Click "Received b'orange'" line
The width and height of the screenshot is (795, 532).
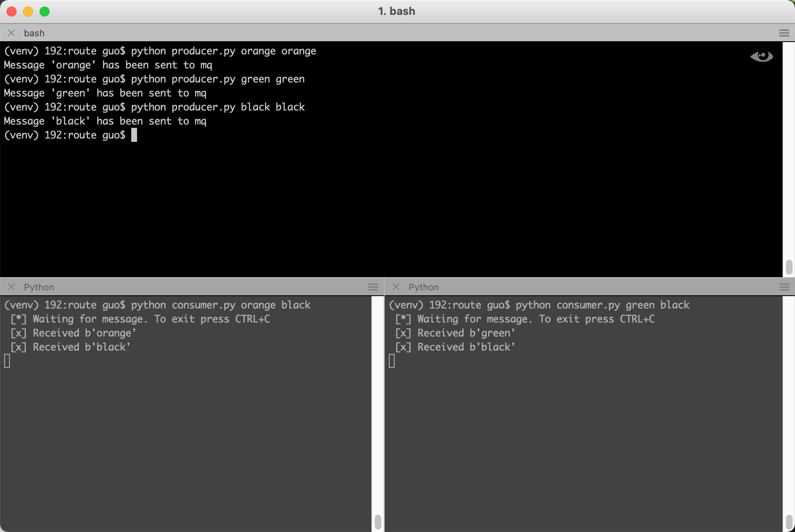[73, 333]
